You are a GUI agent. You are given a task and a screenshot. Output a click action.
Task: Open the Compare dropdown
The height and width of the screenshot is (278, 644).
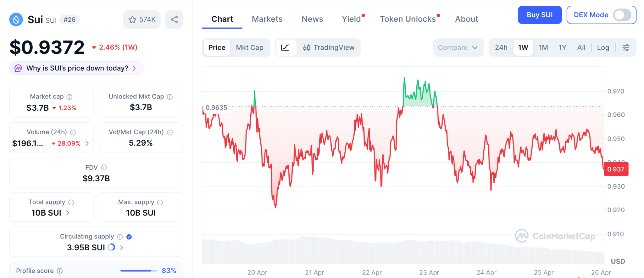458,47
